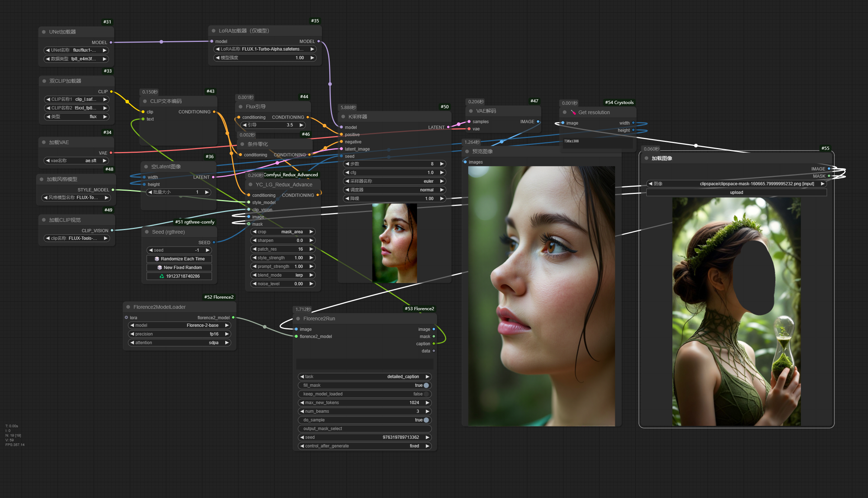Screen dimensions: 868x498
Task: Toggle do_sample switch off
Action: (x=426, y=420)
